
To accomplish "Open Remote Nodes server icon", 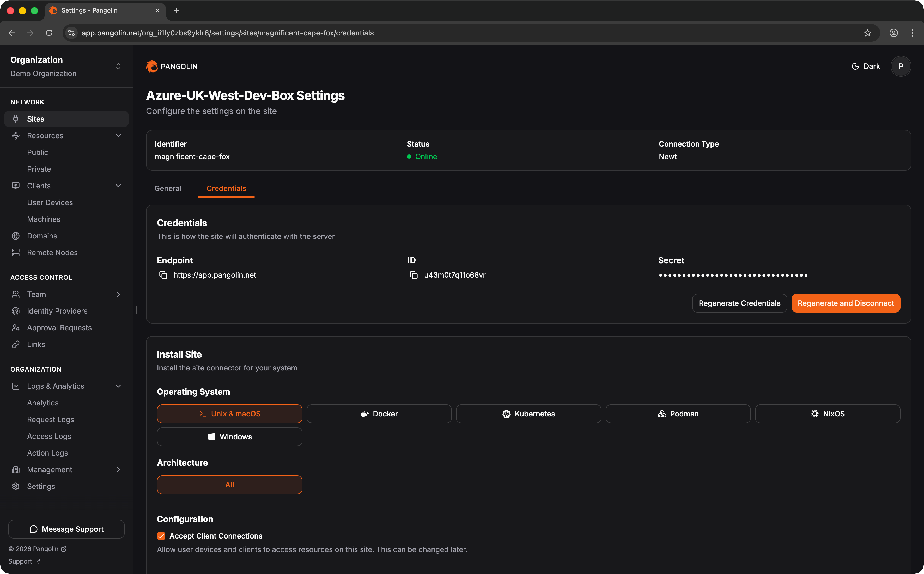I will point(16,253).
